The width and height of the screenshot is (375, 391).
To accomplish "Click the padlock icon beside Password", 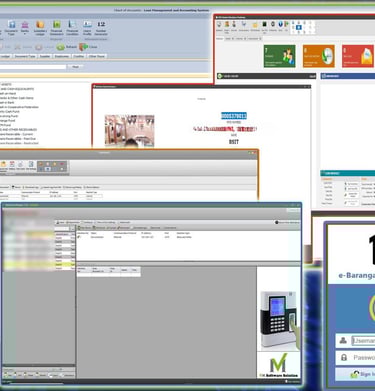I will tap(344, 357).
